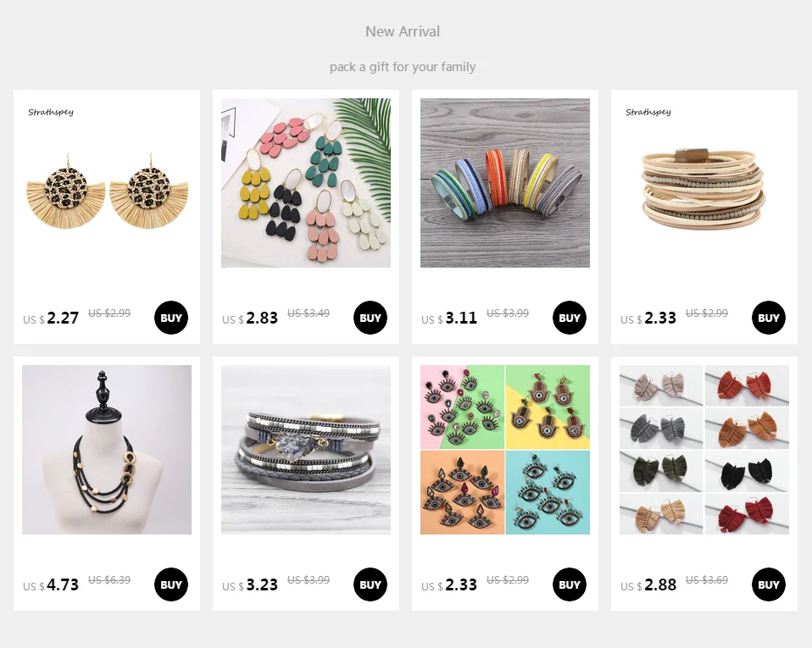Open the tassel fringe earrings color grid

(x=704, y=450)
